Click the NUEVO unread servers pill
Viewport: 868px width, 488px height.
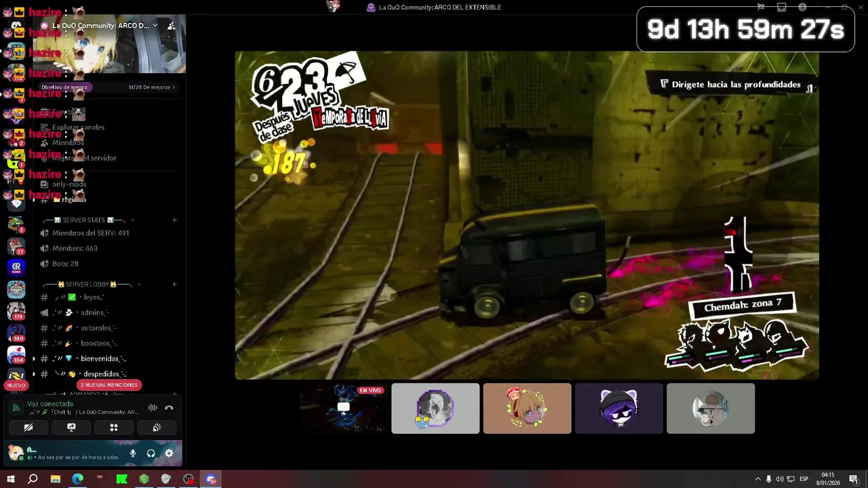coord(16,385)
